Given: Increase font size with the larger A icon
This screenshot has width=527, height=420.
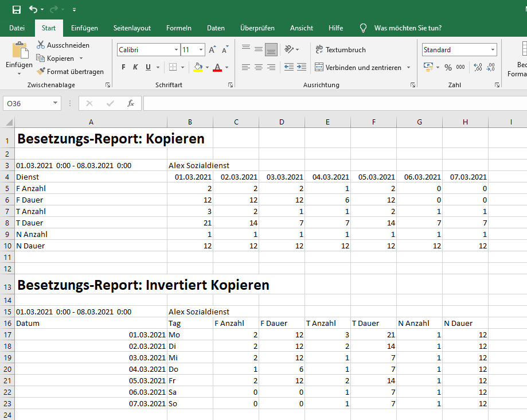Looking at the screenshot, I should [211, 50].
